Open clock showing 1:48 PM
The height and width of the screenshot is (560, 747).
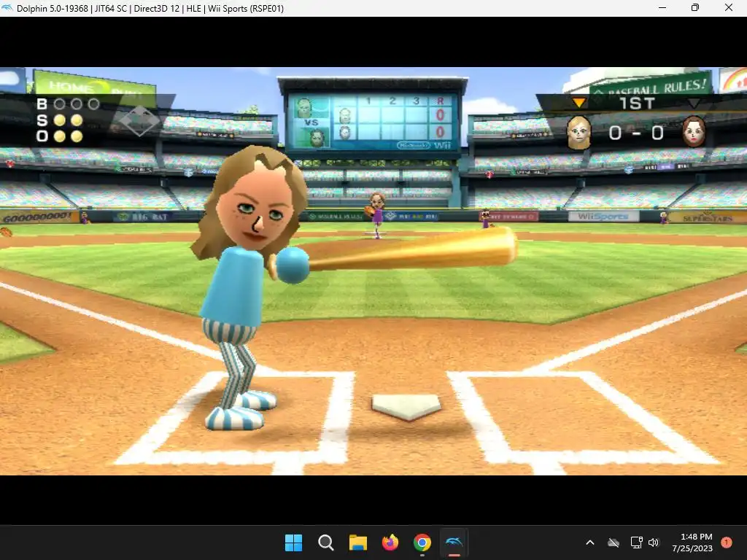(x=692, y=542)
